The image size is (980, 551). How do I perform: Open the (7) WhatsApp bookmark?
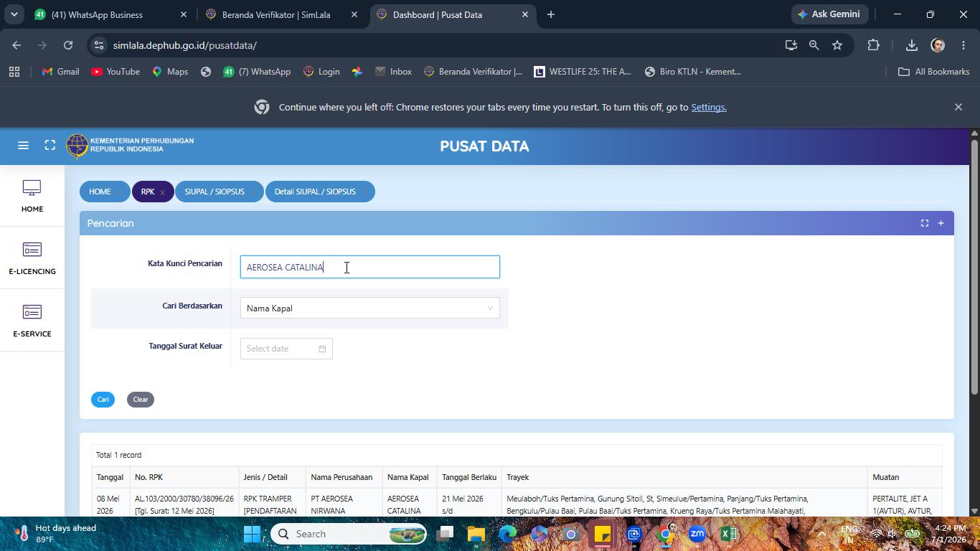pos(257,72)
